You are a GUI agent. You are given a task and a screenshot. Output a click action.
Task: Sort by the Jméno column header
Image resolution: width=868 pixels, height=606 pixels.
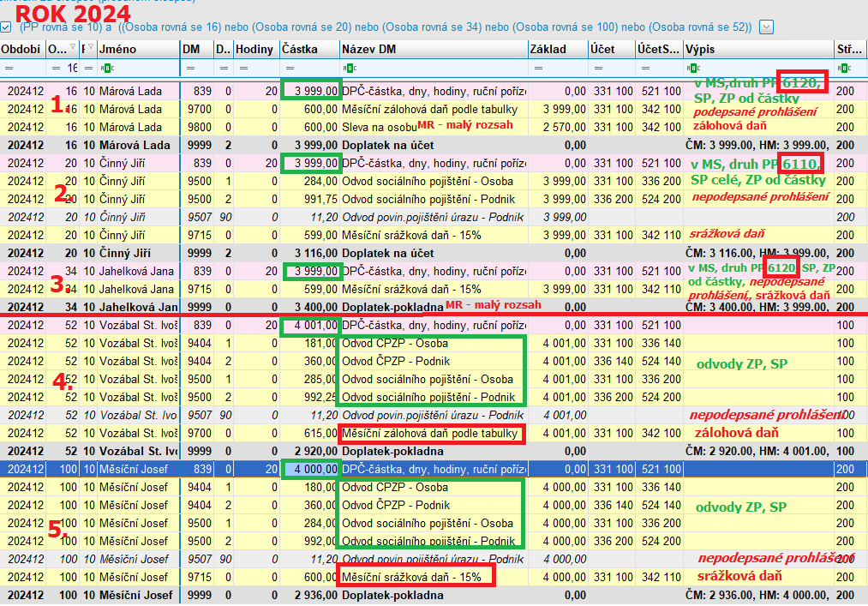pos(139,49)
